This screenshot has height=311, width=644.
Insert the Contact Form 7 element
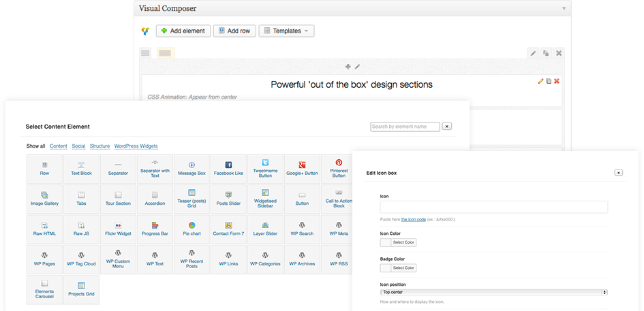pyautogui.click(x=228, y=229)
